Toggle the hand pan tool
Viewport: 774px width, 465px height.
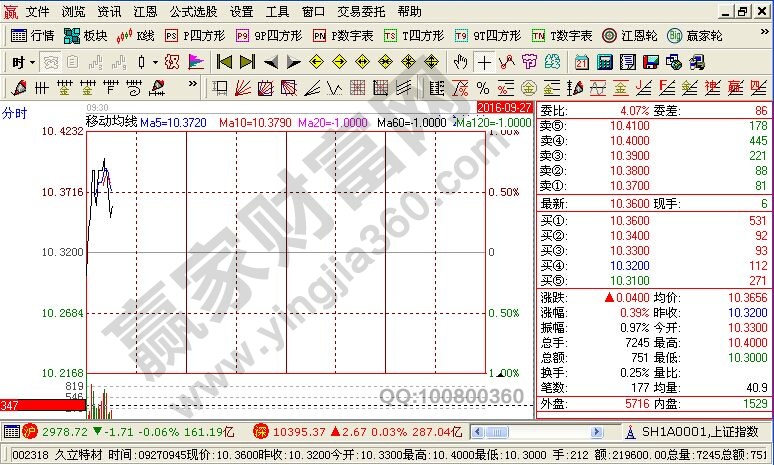tap(460, 62)
